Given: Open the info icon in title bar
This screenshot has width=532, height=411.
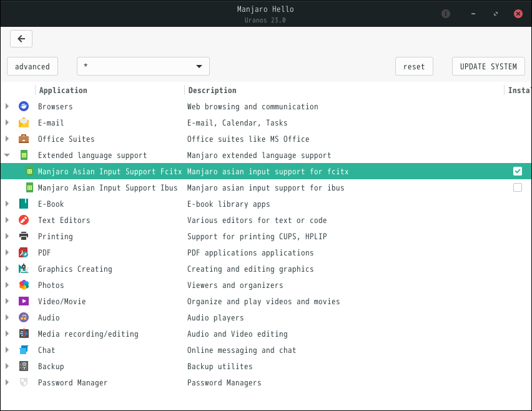Looking at the screenshot, I should point(446,14).
